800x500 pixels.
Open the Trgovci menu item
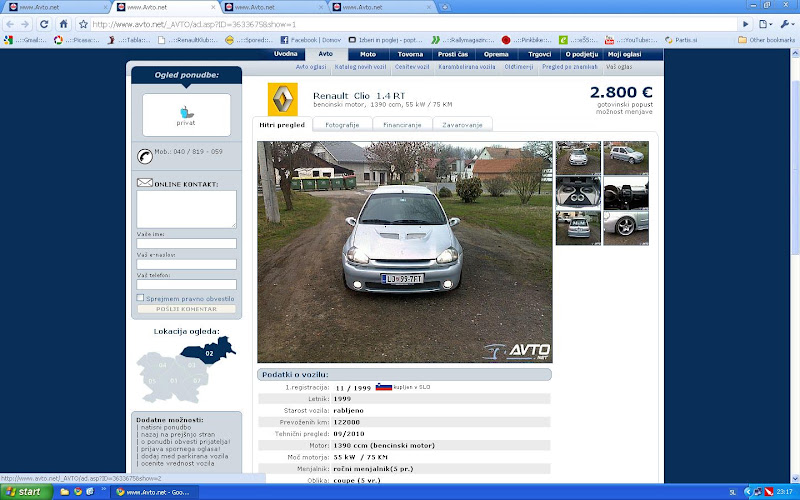pyautogui.click(x=539, y=54)
